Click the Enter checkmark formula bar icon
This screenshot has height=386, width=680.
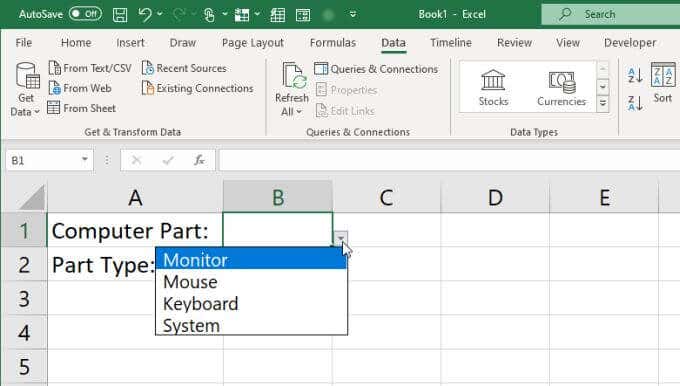(168, 161)
